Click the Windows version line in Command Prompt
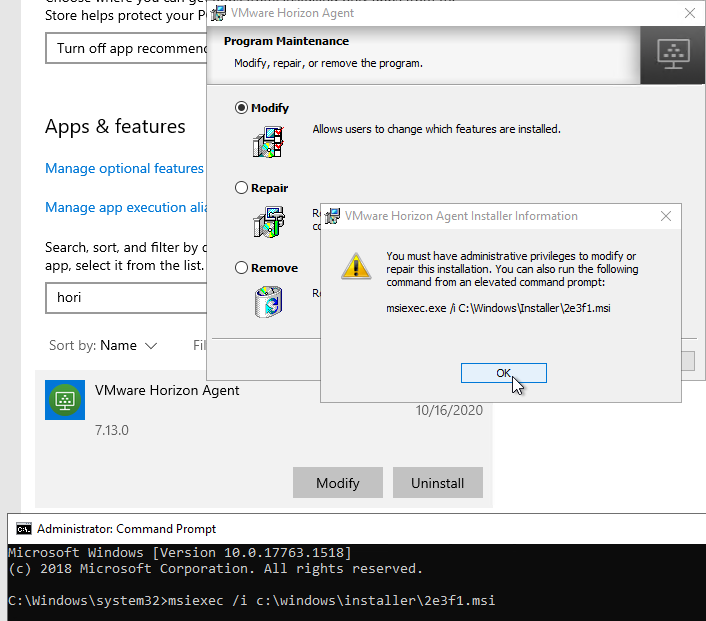 point(180,553)
